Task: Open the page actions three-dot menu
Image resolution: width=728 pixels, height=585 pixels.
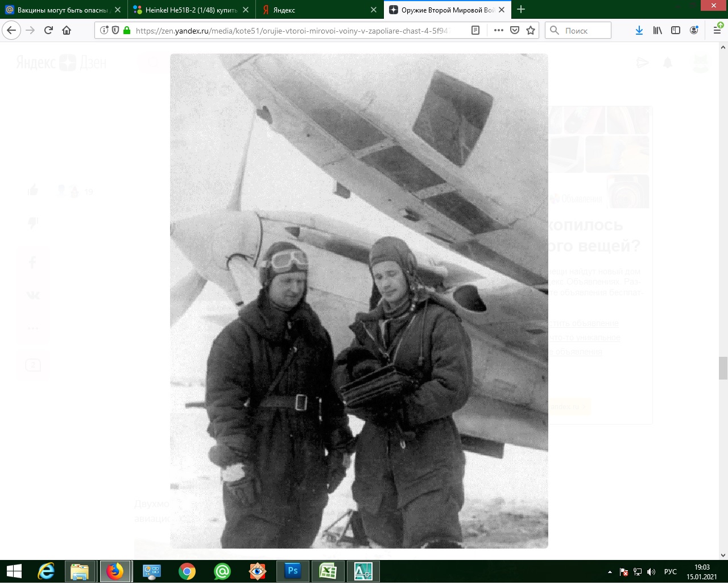Action: tap(498, 31)
